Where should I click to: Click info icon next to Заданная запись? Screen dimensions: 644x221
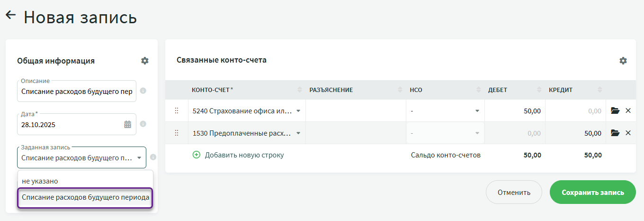coord(153,157)
